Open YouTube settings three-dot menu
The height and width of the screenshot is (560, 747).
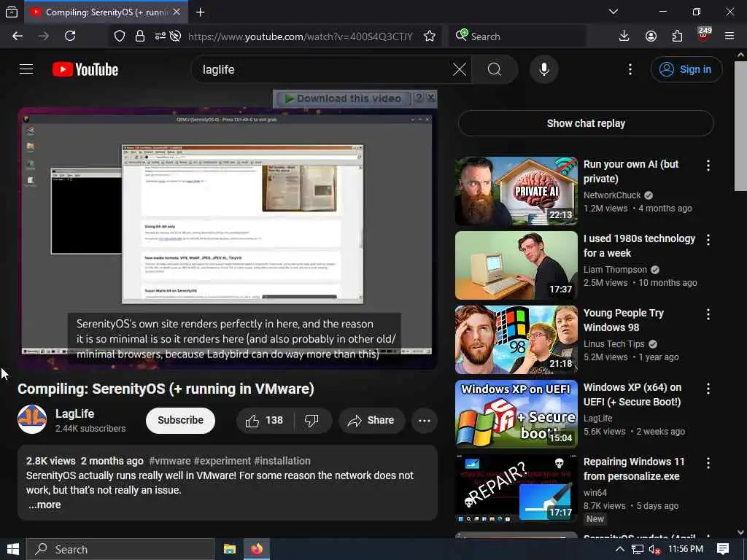pos(630,69)
